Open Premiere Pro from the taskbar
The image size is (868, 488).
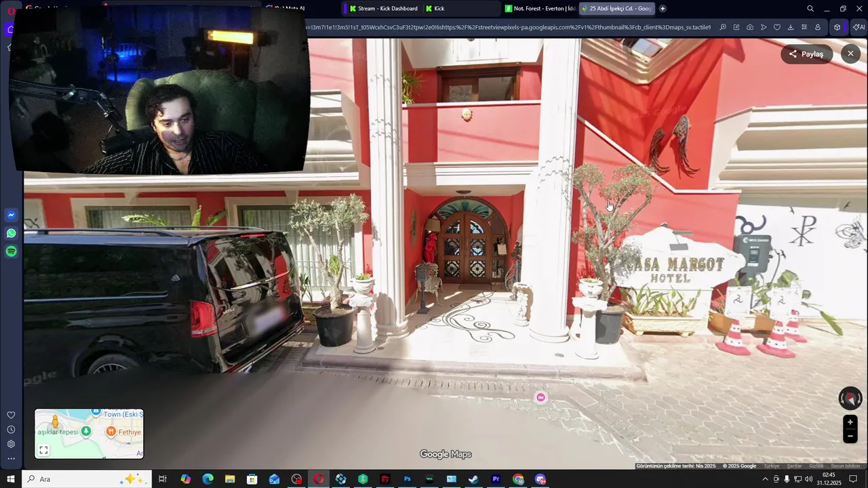tap(496, 479)
